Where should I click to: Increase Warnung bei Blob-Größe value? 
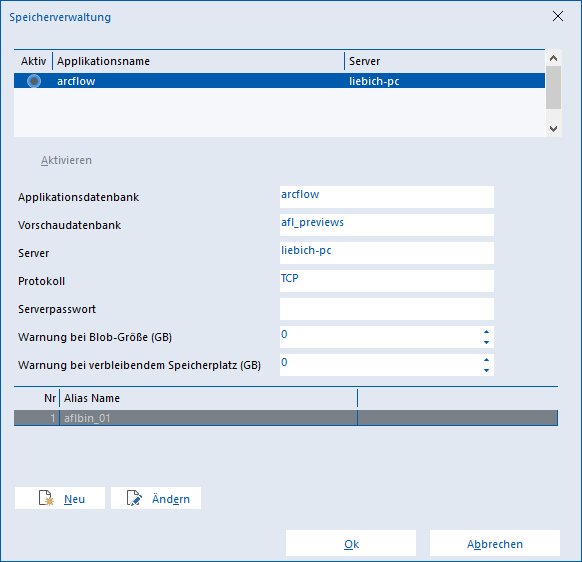click(x=486, y=332)
